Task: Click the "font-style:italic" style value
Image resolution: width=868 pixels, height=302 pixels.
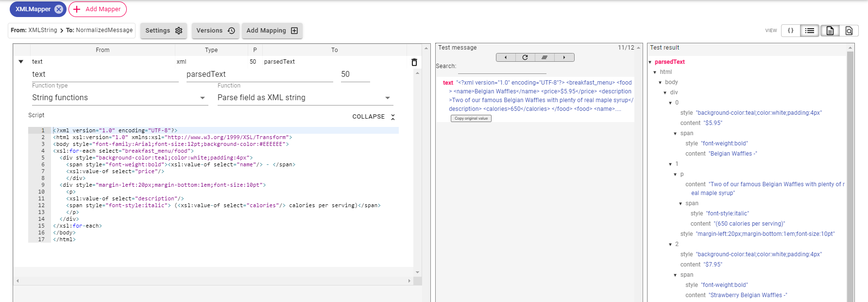Action: click(727, 213)
